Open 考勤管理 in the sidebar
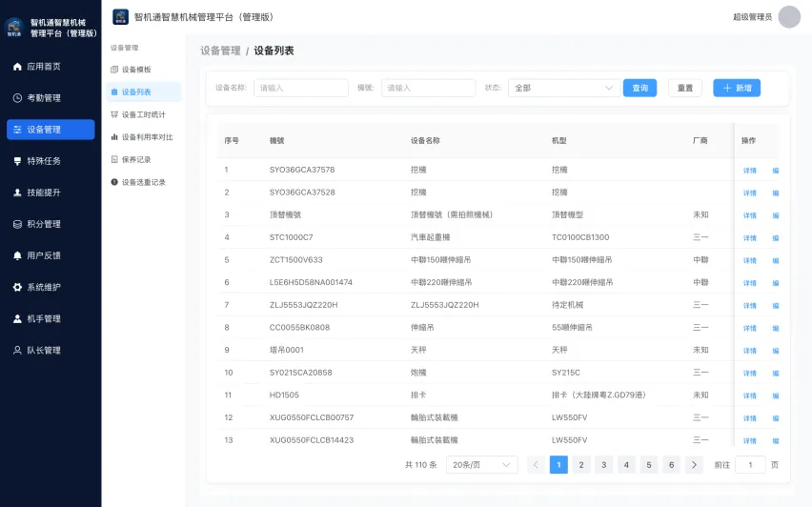812x507 pixels. 51,98
